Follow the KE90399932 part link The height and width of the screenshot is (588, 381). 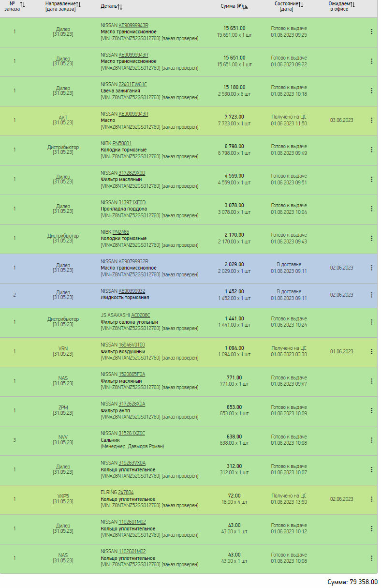132,291
